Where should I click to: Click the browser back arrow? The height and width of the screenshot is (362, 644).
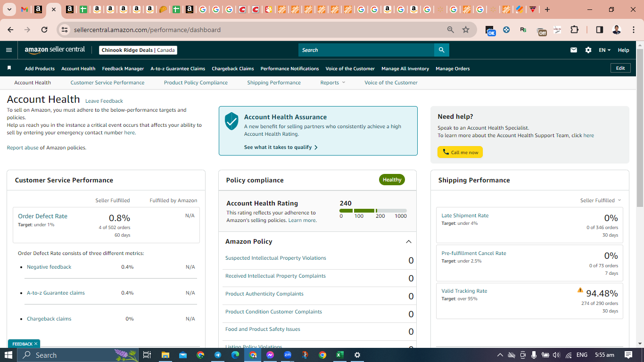tap(10, 30)
